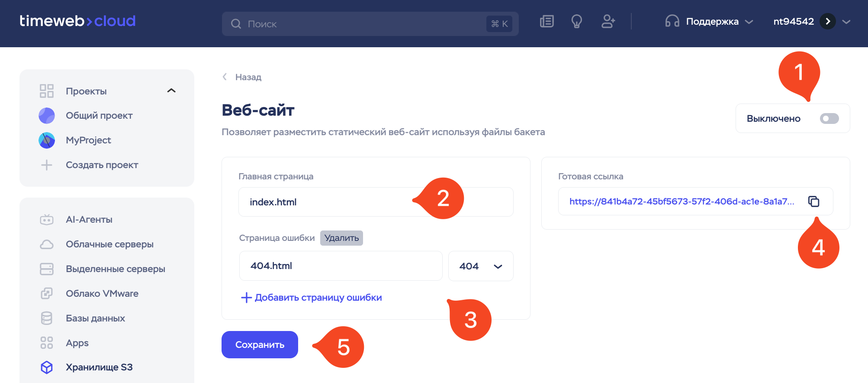The height and width of the screenshot is (383, 868).
Task: Open the MyProject avatar icon
Action: tap(47, 140)
